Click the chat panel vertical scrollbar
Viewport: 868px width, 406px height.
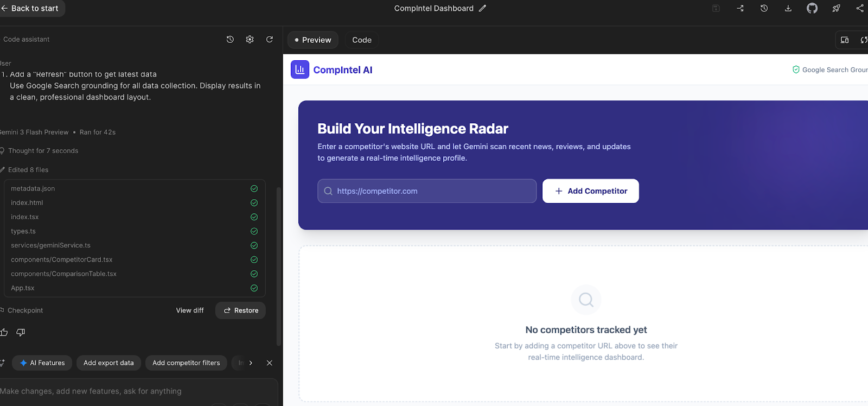279,266
